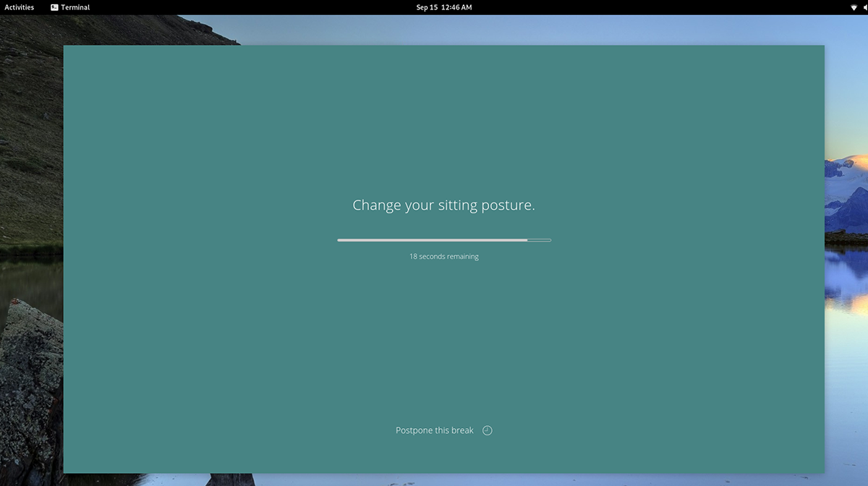The image size is (868, 486).
Task: Click "Change your sitting posture." message
Action: (444, 205)
